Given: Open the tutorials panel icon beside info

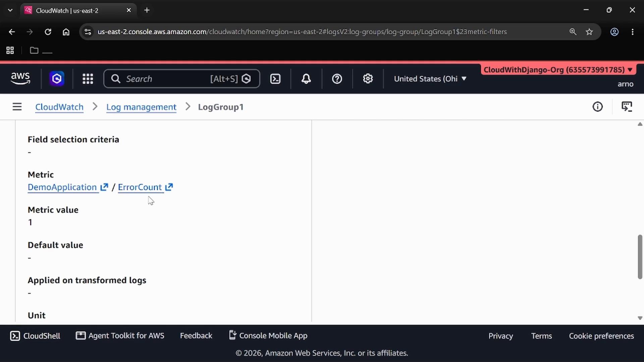Looking at the screenshot, I should coord(627,107).
